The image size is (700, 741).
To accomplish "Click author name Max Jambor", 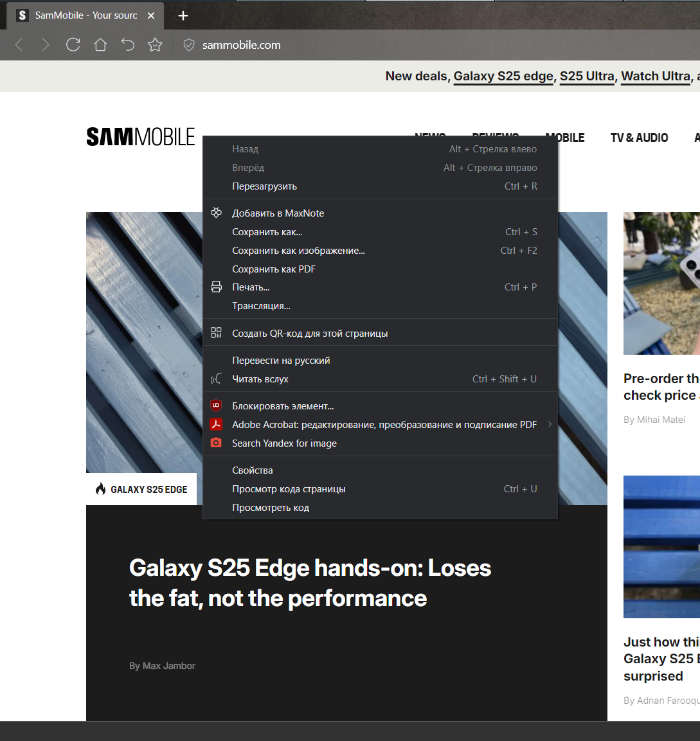I will 169,665.
